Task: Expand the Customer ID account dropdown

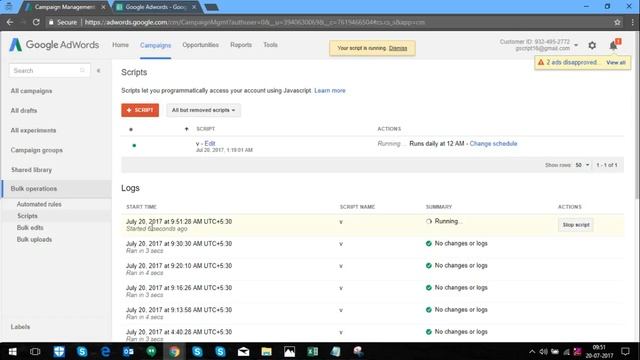Action: pos(576,45)
